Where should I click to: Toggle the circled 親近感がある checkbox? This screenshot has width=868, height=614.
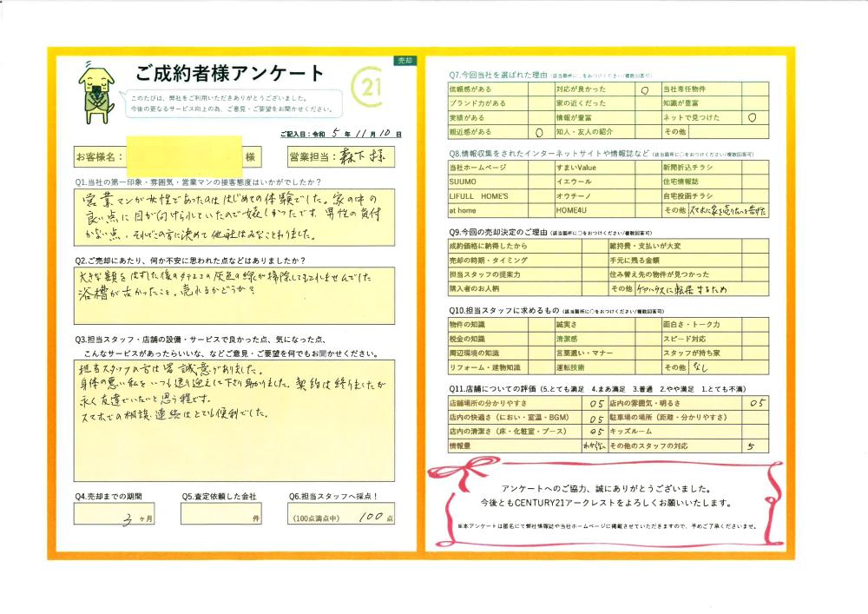(x=537, y=132)
